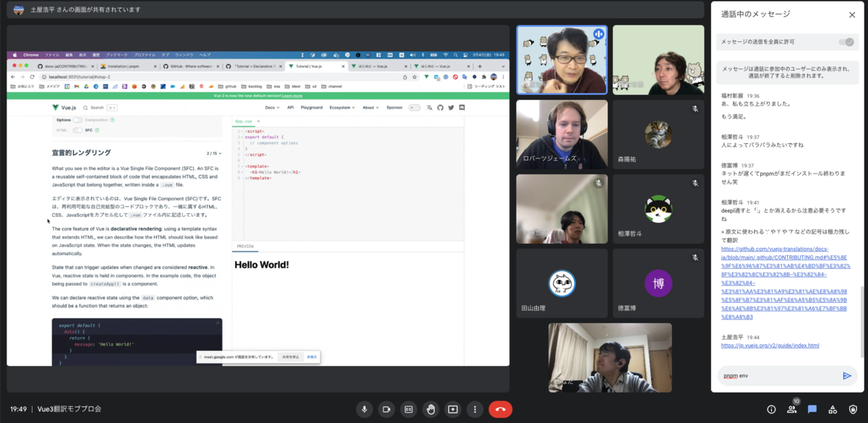Click Sponsor in the Vue navbar
This screenshot has width=868, height=423.
394,108
